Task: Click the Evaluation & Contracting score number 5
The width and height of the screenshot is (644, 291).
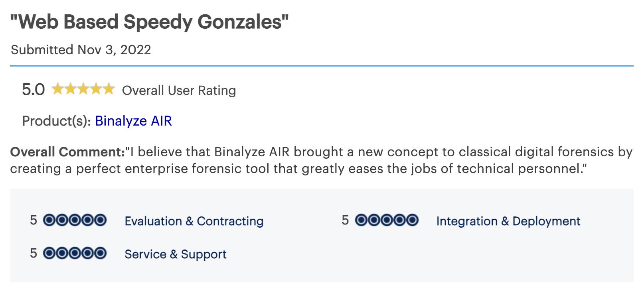Action: tap(34, 220)
